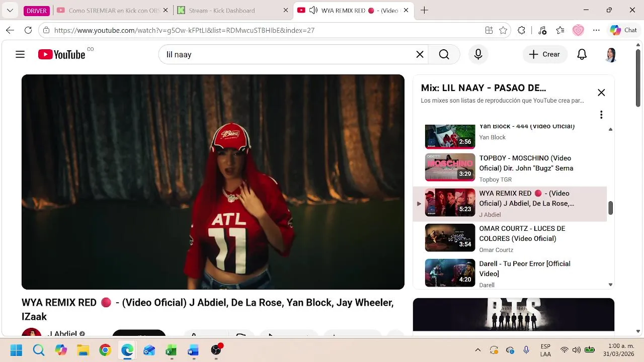Open the YouTube guide hamburger menu

pyautogui.click(x=20, y=54)
